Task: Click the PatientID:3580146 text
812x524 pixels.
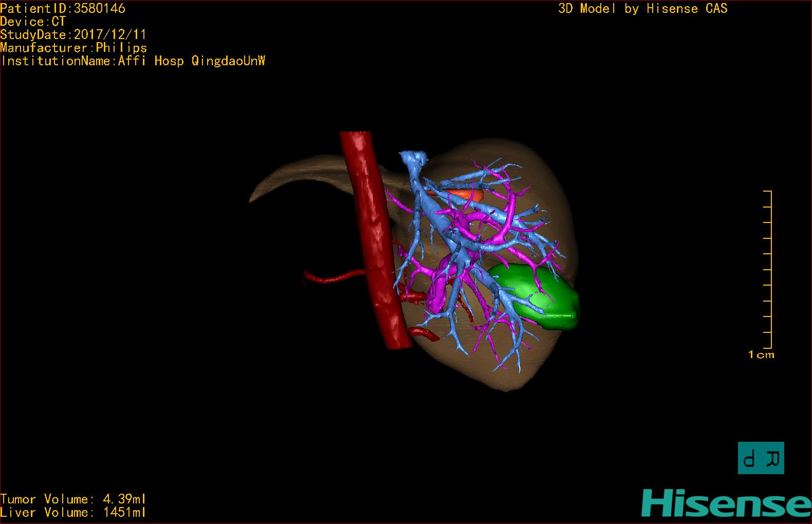Action: coord(63,9)
